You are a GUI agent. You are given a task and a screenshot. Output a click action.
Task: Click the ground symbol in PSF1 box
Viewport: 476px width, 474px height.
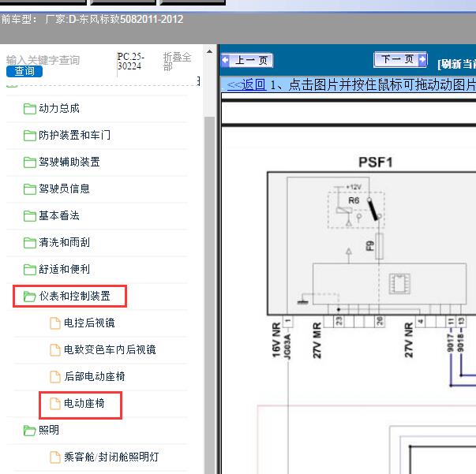302,302
